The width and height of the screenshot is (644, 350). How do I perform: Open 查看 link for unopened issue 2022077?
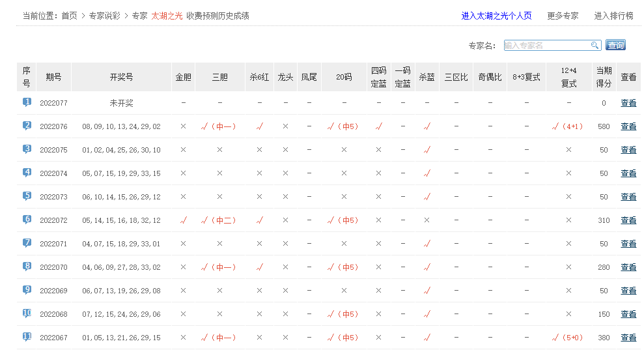click(x=628, y=103)
